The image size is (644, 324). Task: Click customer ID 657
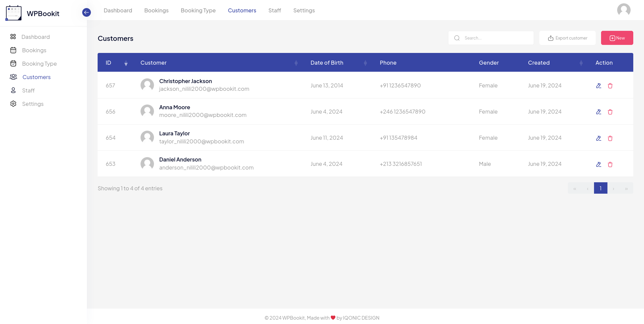(110, 85)
